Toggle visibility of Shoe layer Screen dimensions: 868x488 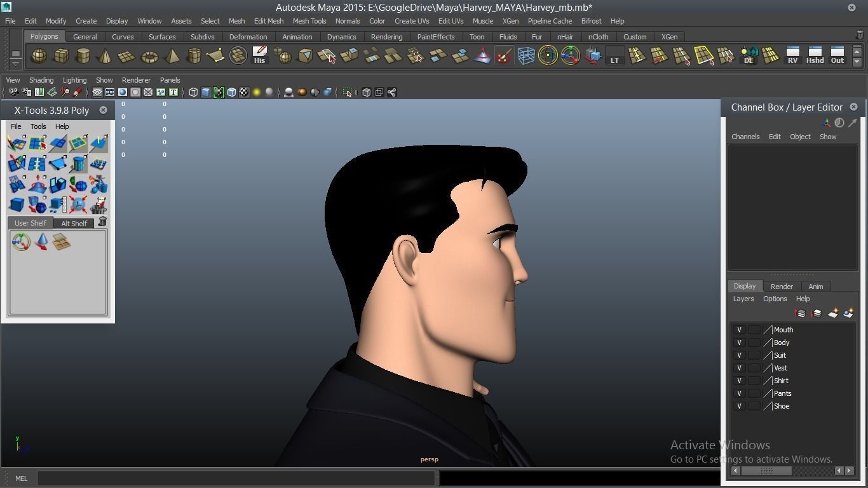[x=739, y=406]
